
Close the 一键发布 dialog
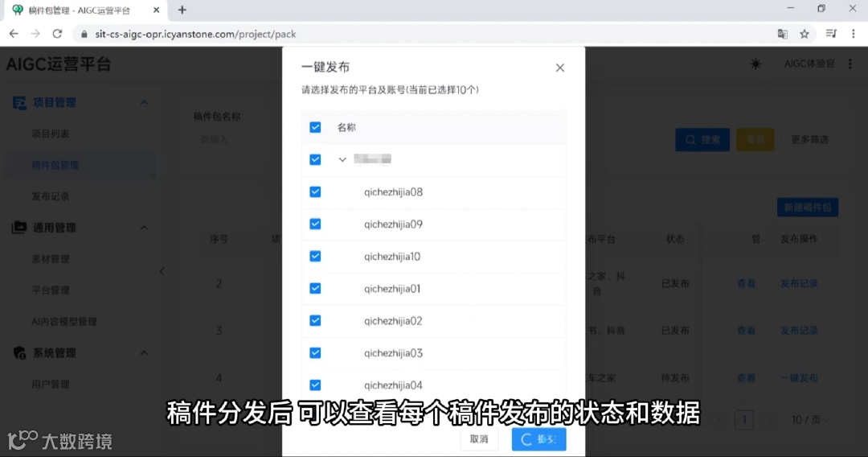click(x=559, y=68)
